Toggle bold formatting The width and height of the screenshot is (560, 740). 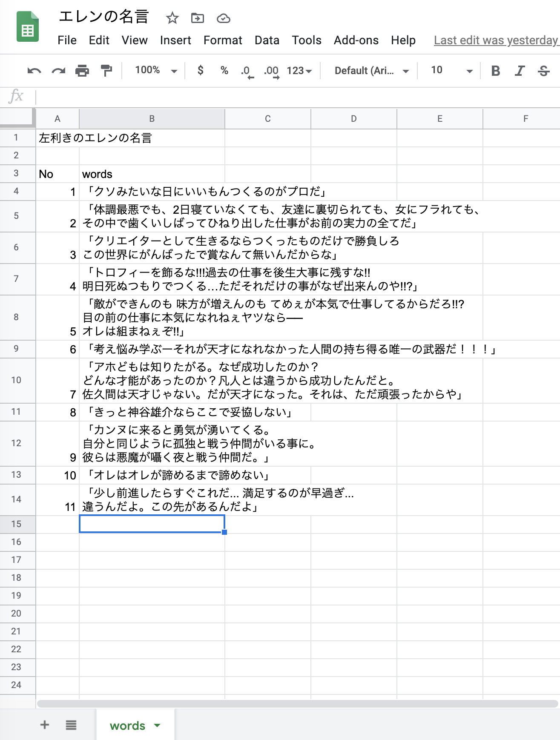(496, 71)
